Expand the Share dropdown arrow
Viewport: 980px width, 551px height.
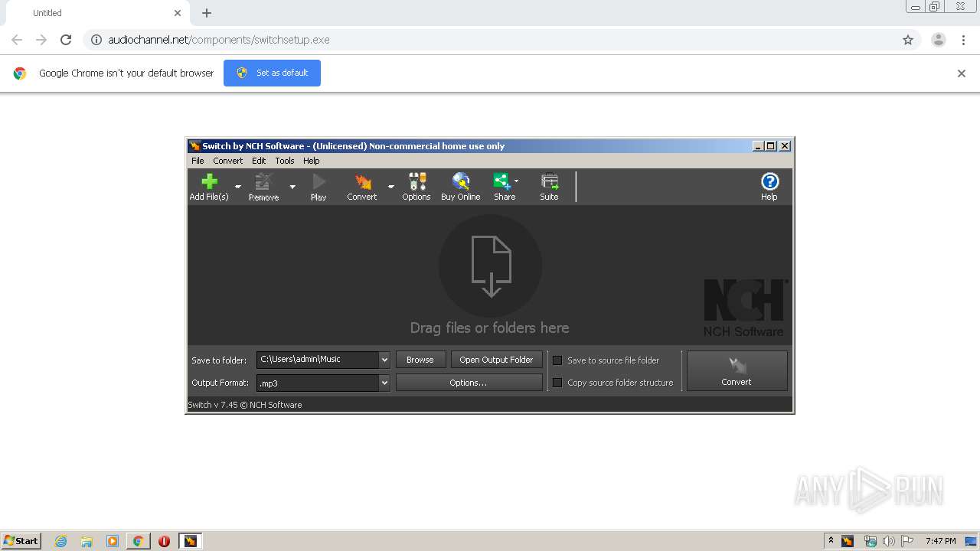(516, 181)
